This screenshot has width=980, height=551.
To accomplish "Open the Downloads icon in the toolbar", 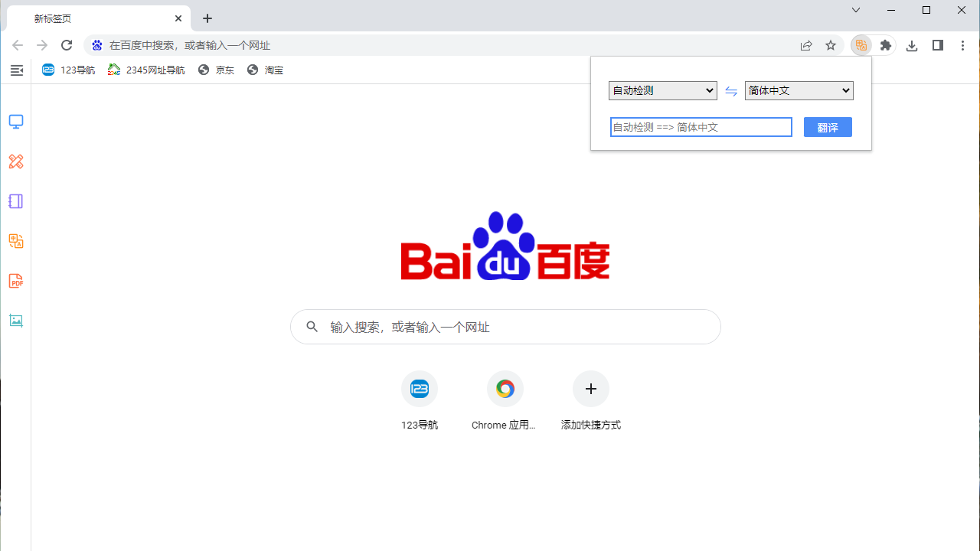I will click(x=911, y=45).
